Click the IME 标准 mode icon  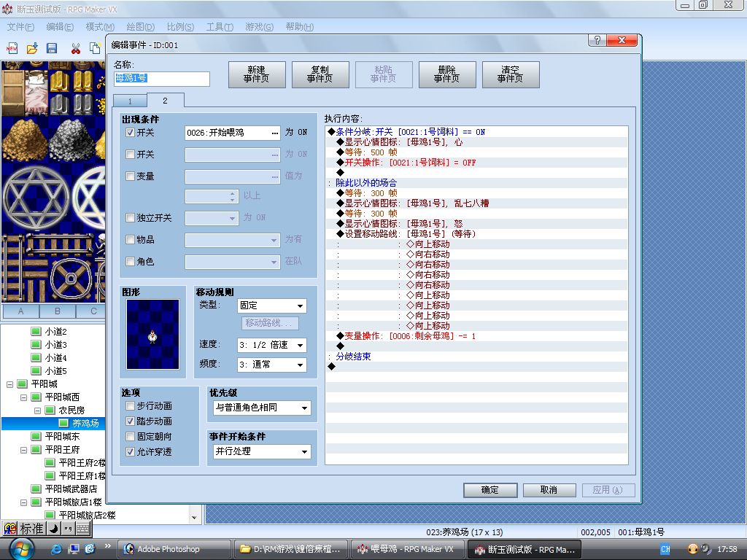pyautogui.click(x=32, y=529)
